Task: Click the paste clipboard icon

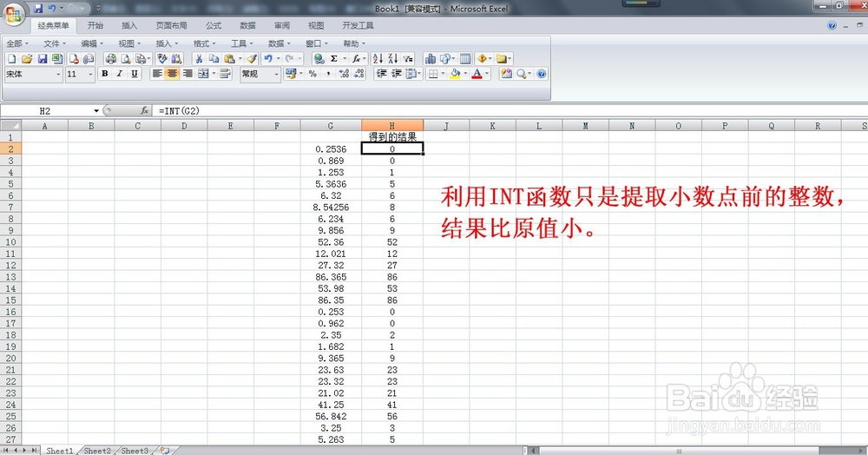Action: pos(229,59)
